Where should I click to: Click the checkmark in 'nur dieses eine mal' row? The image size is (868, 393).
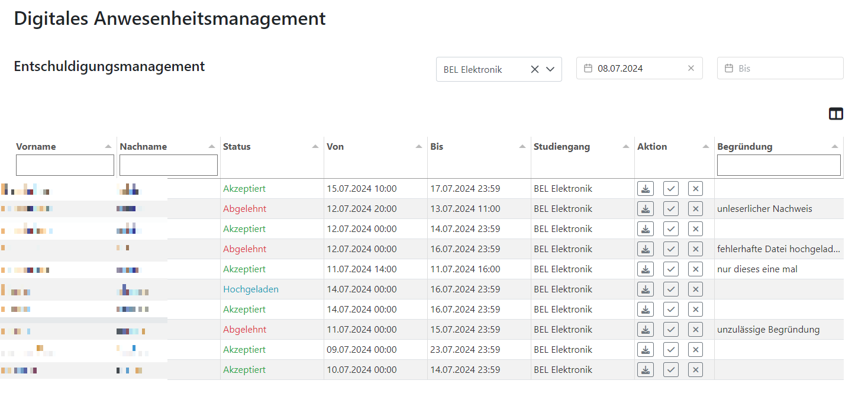[x=670, y=269]
